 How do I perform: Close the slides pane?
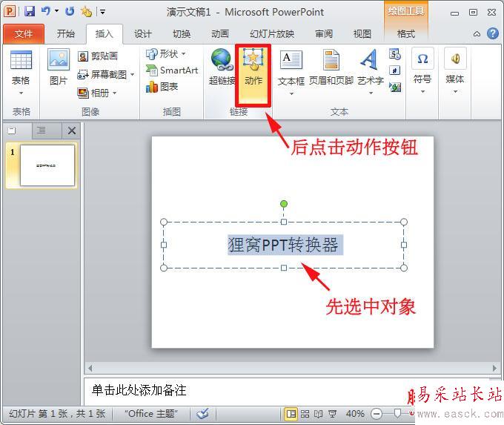point(72,131)
